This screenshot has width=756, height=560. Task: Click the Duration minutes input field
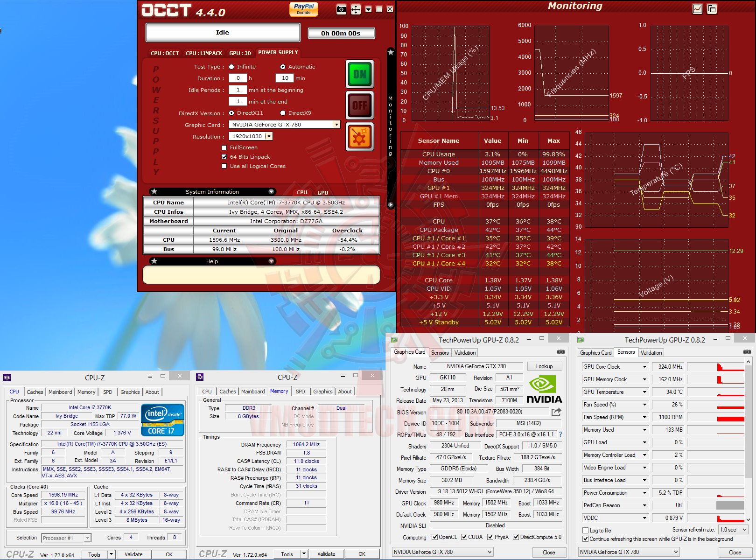click(285, 78)
